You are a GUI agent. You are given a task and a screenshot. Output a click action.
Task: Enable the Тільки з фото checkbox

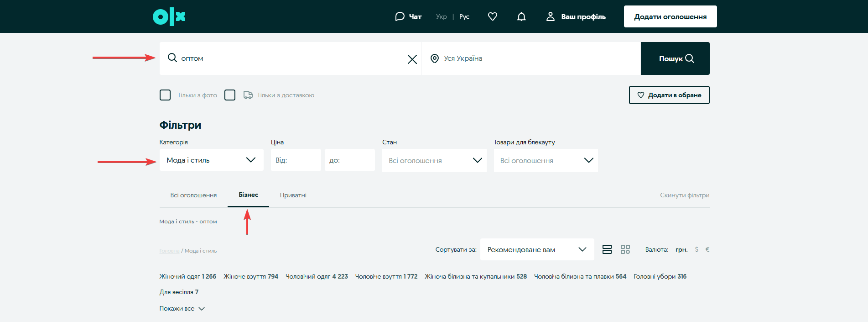click(165, 95)
